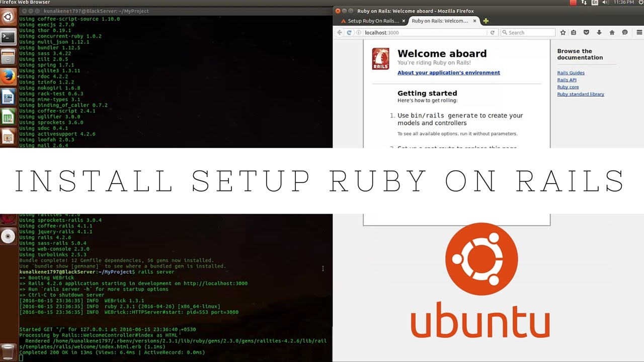This screenshot has height=362, width=644.
Task: Open LibreOffice Impress from the launcher
Action: click(8, 137)
